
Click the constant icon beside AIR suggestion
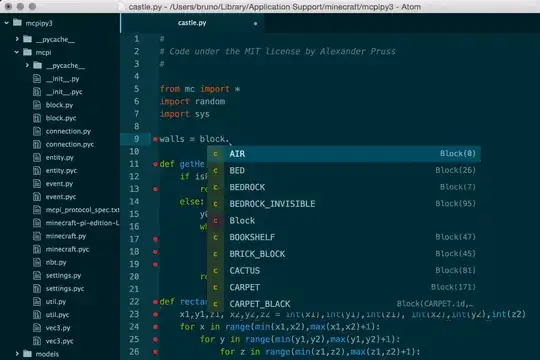tap(216, 154)
